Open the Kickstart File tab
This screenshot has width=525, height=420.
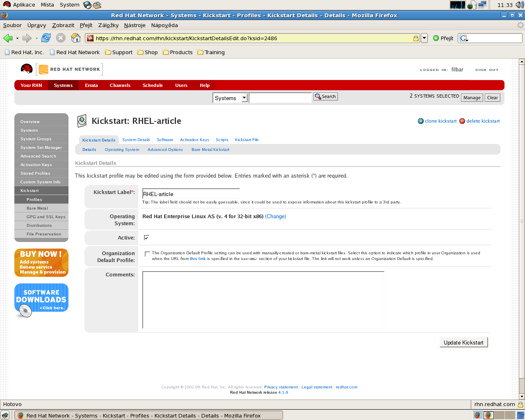pos(247,140)
